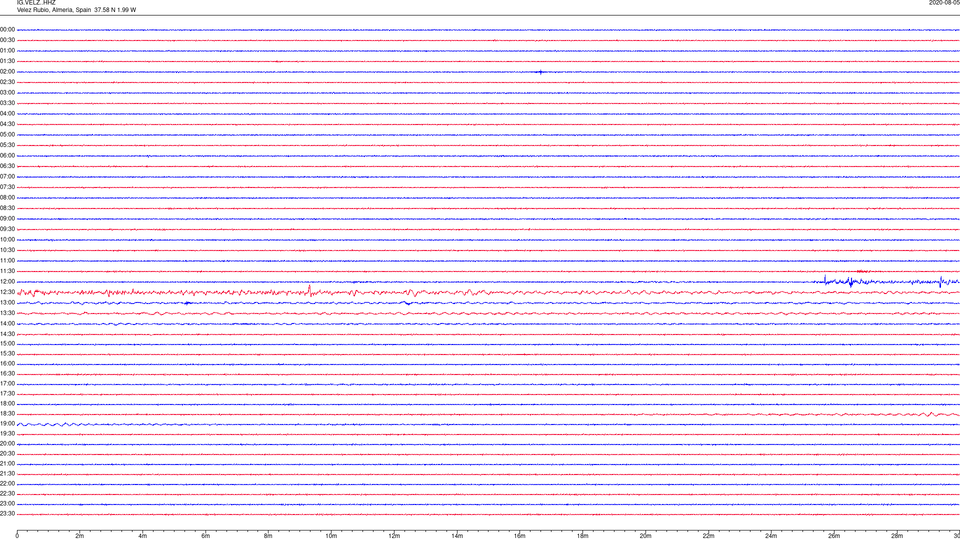Select the 04:00 trace time label
The image size is (960, 540).
point(7,113)
